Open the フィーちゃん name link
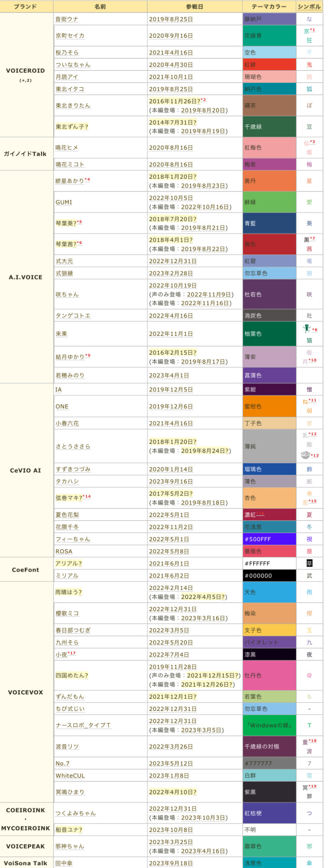 pos(73,539)
